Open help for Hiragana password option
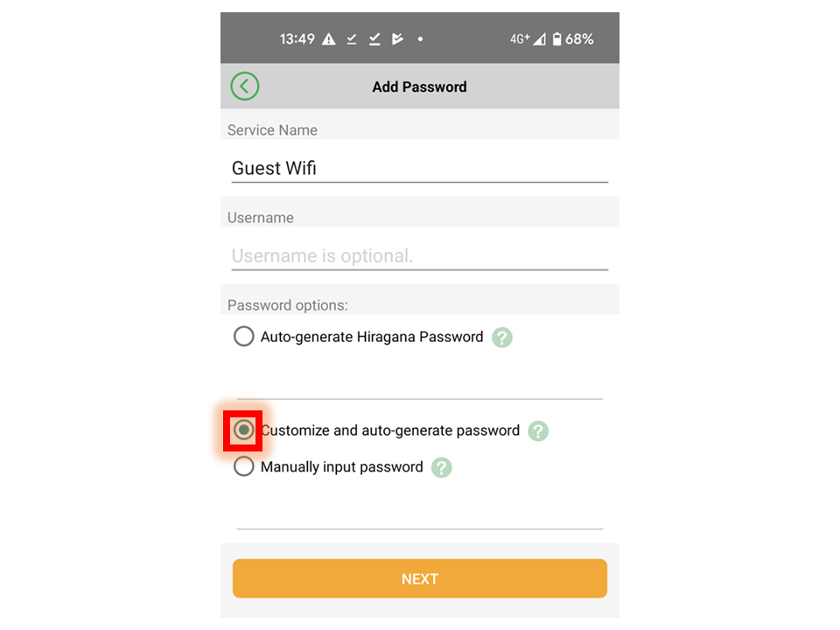The width and height of the screenshot is (840, 630). [x=502, y=338]
